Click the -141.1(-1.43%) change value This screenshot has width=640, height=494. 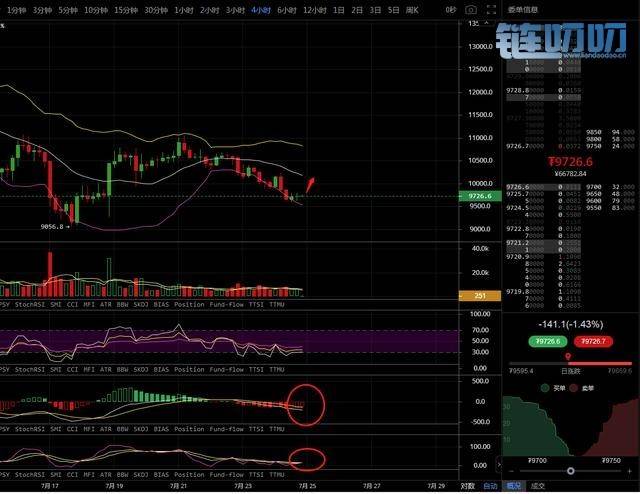coord(570,325)
